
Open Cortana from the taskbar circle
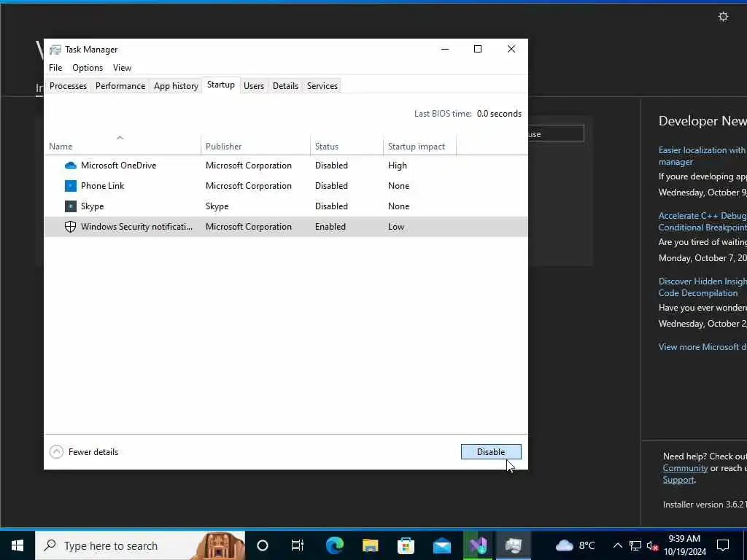pyautogui.click(x=263, y=545)
